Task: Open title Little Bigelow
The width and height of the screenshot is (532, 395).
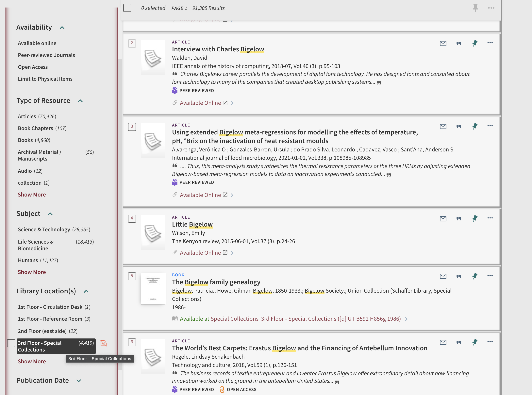Action: (x=192, y=224)
